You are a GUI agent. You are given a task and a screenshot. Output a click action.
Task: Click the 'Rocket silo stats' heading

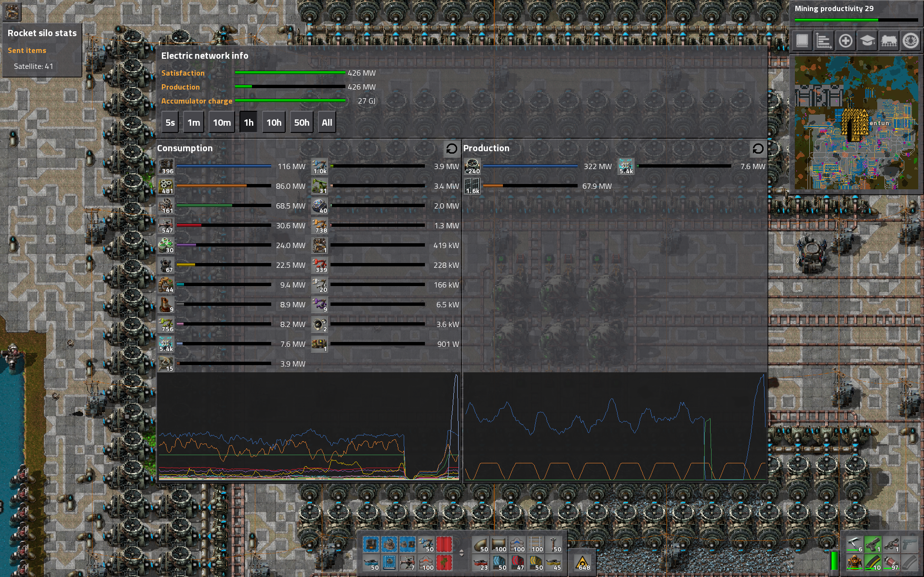(x=42, y=33)
